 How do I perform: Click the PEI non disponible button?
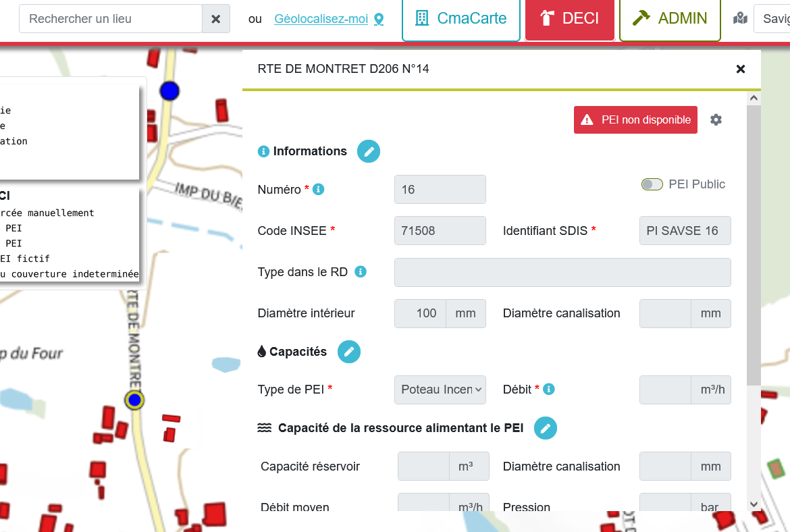[635, 120]
